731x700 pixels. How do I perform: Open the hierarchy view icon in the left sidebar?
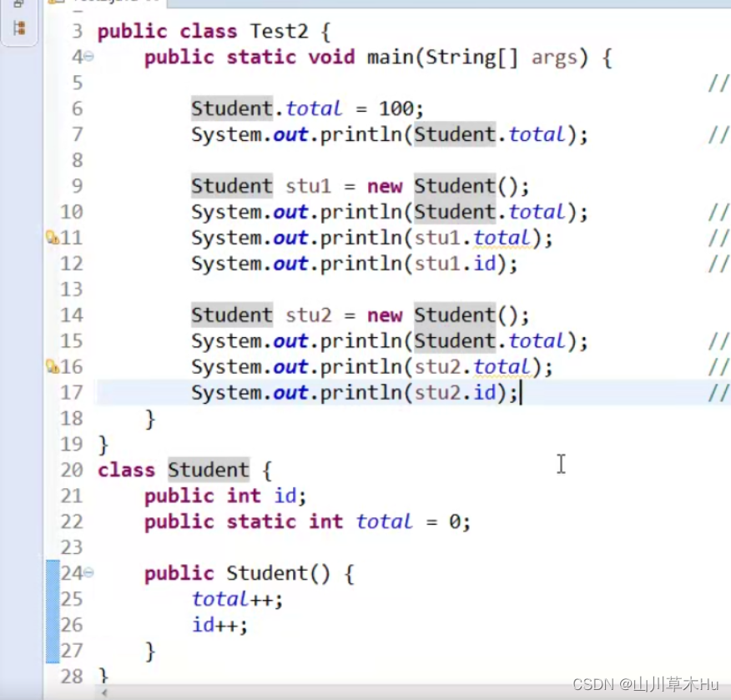click(19, 28)
